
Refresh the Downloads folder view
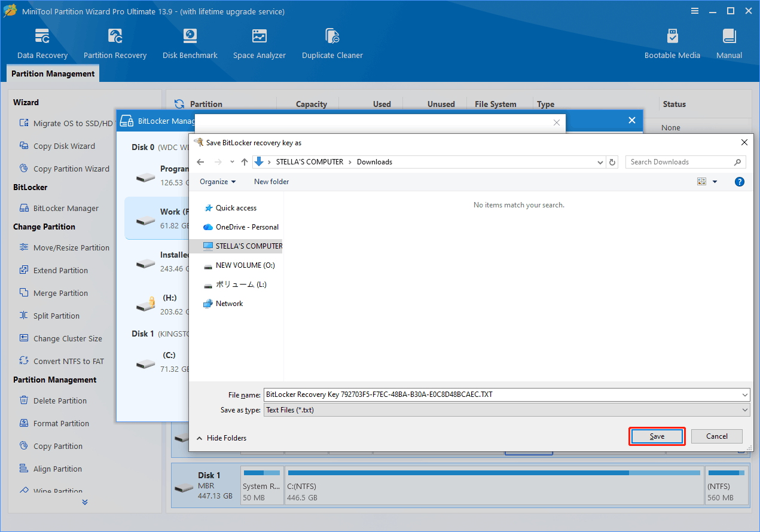612,162
